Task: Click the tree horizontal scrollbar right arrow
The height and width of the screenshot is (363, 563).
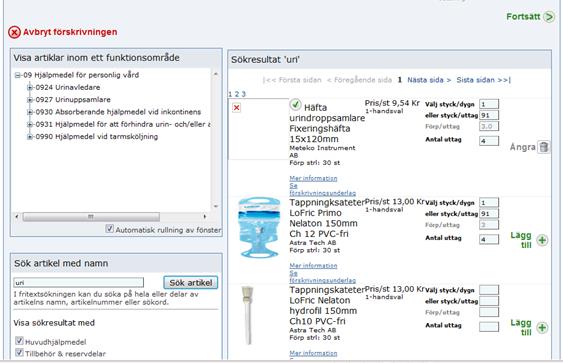Action: click(x=205, y=217)
